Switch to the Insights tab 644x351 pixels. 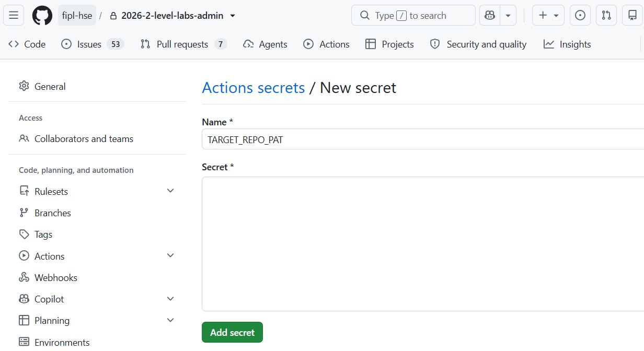(x=567, y=44)
